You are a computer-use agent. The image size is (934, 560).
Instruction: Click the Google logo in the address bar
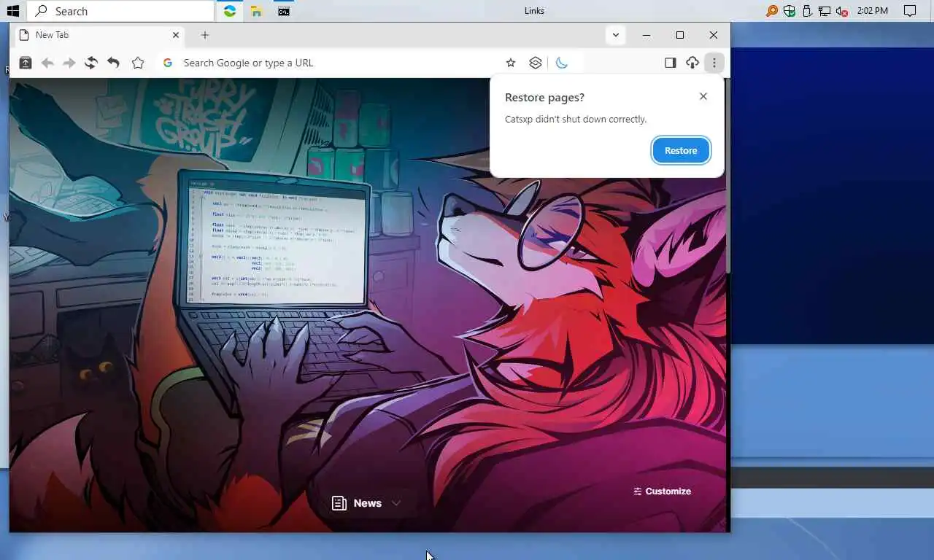coord(168,63)
